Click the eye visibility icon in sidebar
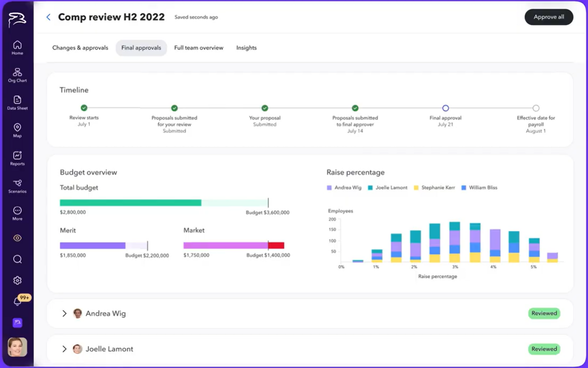The image size is (588, 368). coord(17,238)
